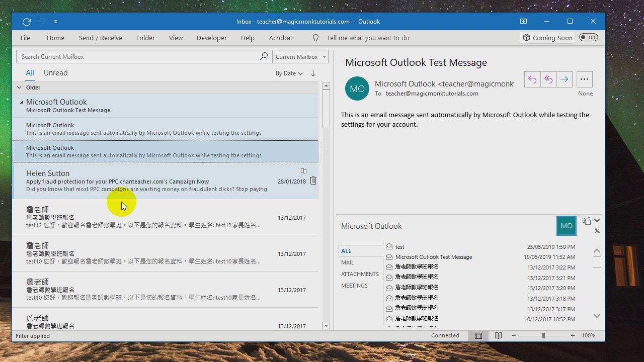Open the Help tab
The width and height of the screenshot is (644, 362).
click(x=248, y=38)
